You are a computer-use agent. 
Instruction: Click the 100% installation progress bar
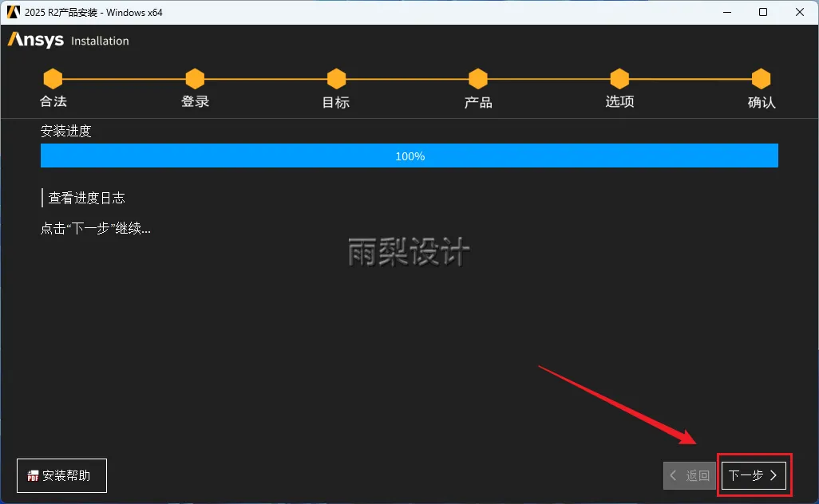[409, 156]
